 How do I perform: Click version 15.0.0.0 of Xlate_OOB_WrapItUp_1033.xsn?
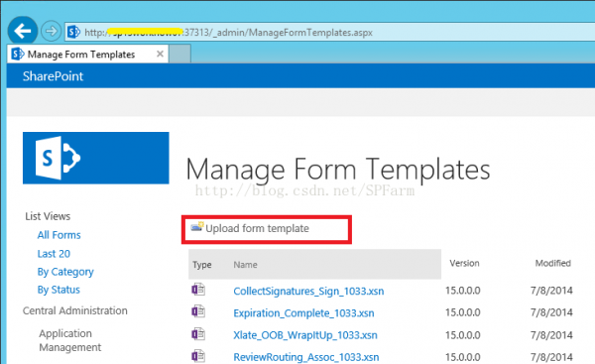point(462,335)
